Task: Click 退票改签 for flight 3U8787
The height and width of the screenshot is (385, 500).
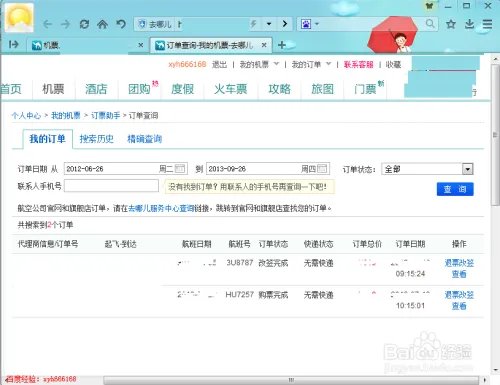Action: point(459,263)
